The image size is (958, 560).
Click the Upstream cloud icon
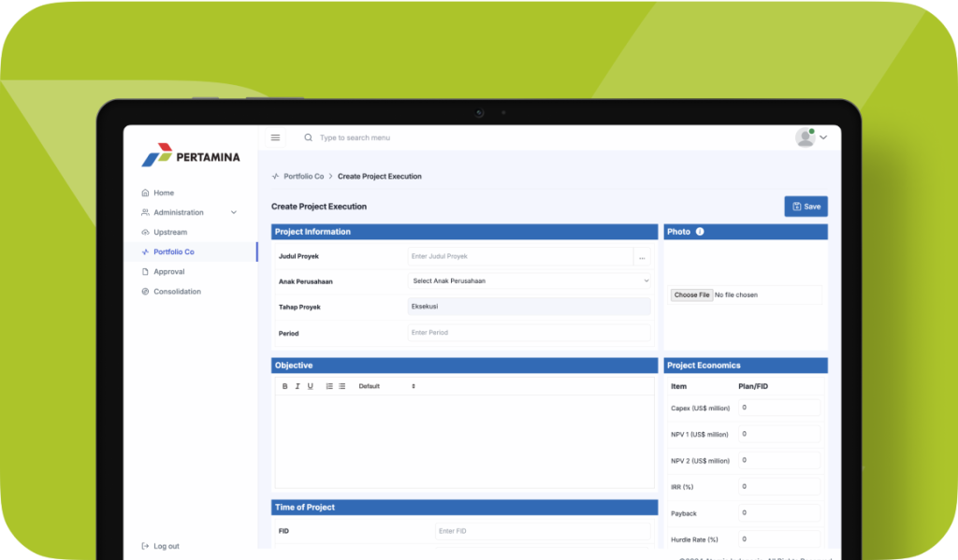[145, 232]
